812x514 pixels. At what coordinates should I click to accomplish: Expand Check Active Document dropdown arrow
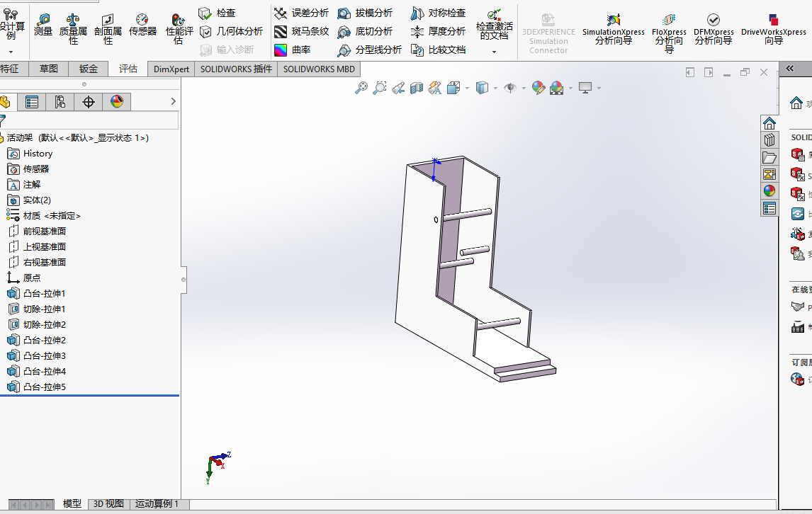494,52
